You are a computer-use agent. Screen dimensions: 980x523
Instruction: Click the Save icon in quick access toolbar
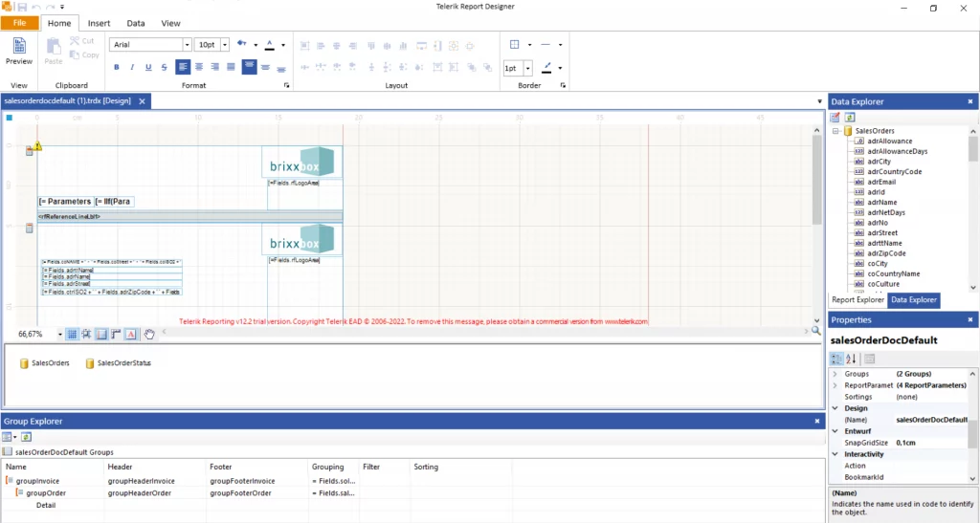22,7
